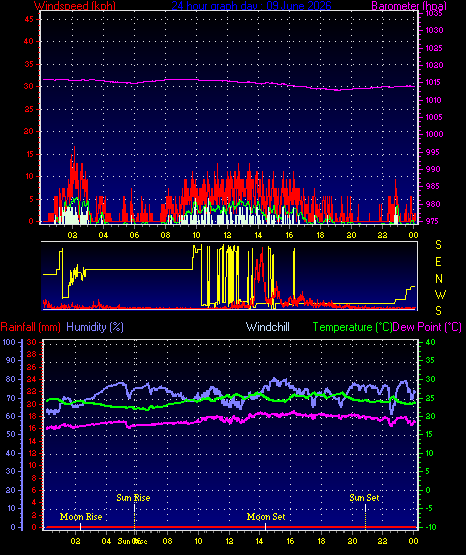Click the Dew Point (°C) legend label
This screenshot has height=555, width=466.
point(427,327)
